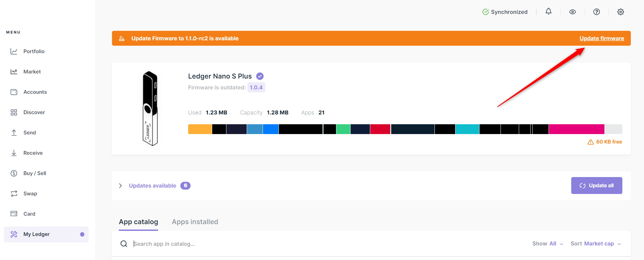Click the Synchronized status indicator
The height and width of the screenshot is (260, 644).
click(505, 12)
